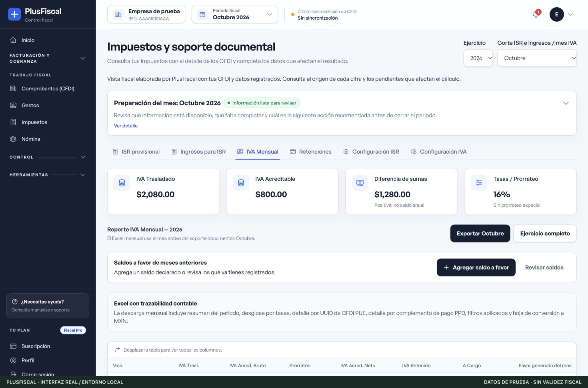Open the Configuración ISR tab
This screenshot has width=588, height=388.
371,152
